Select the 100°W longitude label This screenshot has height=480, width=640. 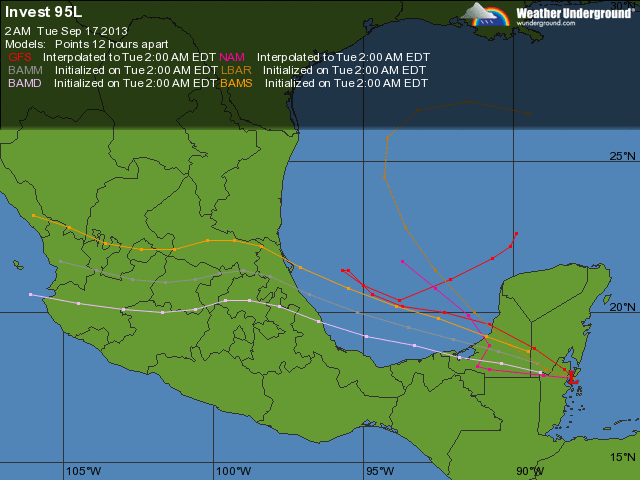coord(232,471)
